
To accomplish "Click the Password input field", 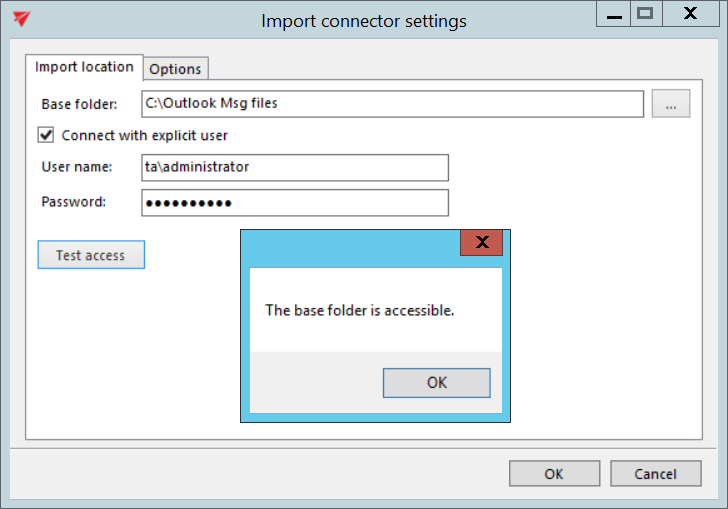I will point(295,203).
